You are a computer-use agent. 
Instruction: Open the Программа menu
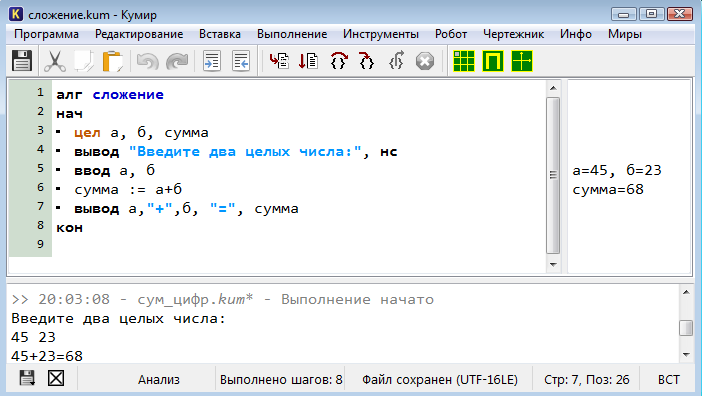[x=46, y=34]
